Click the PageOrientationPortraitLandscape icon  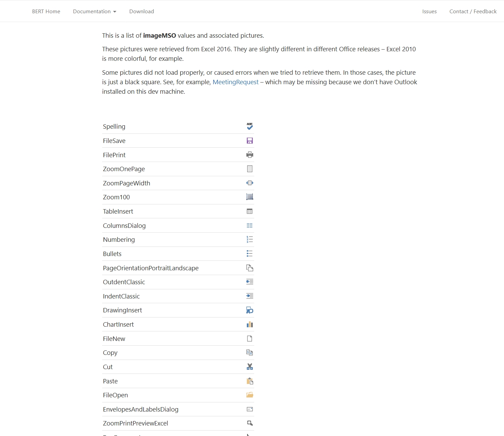(250, 268)
